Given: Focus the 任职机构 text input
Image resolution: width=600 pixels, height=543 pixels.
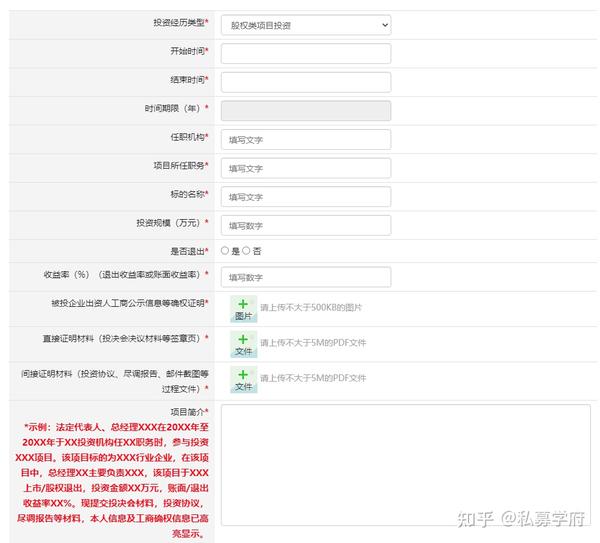Looking at the screenshot, I should (306, 140).
